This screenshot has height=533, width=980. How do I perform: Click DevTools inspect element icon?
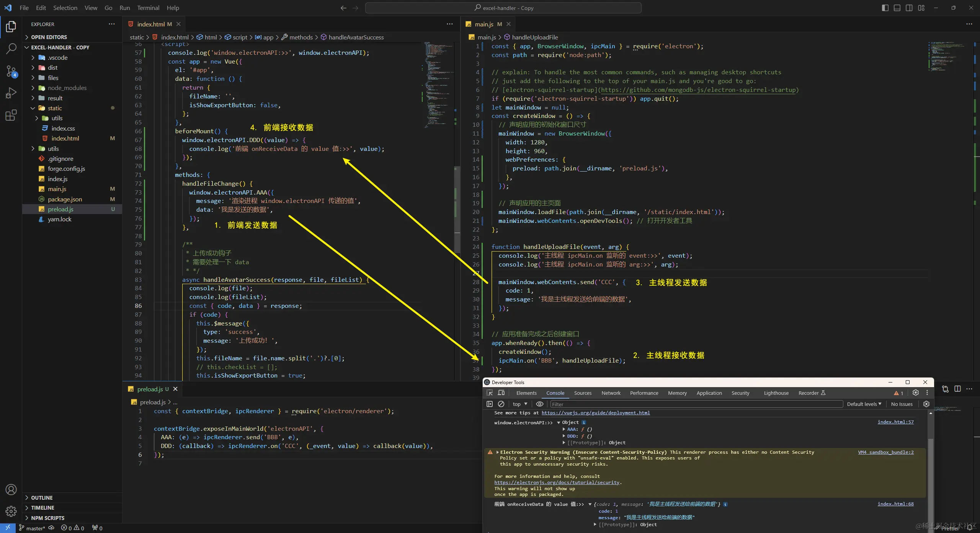click(490, 393)
